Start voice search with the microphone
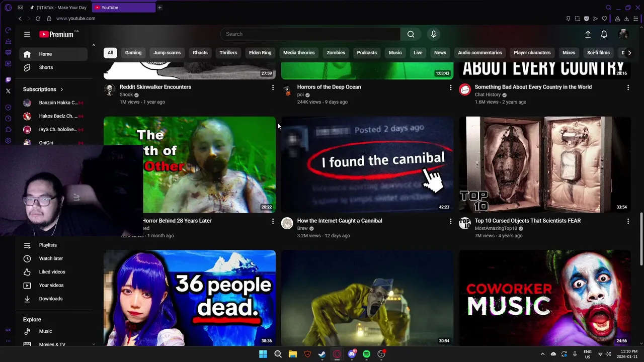Image resolution: width=644 pixels, height=362 pixels. click(x=434, y=34)
